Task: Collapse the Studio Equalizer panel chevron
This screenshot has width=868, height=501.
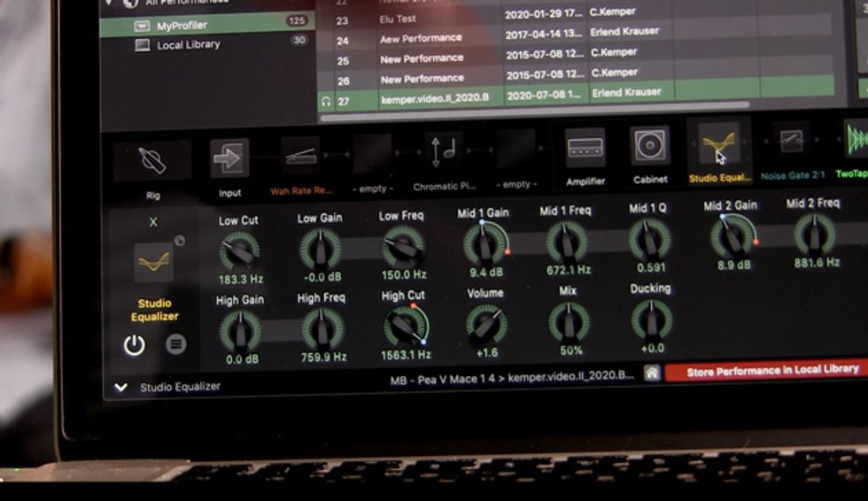Action: [121, 387]
